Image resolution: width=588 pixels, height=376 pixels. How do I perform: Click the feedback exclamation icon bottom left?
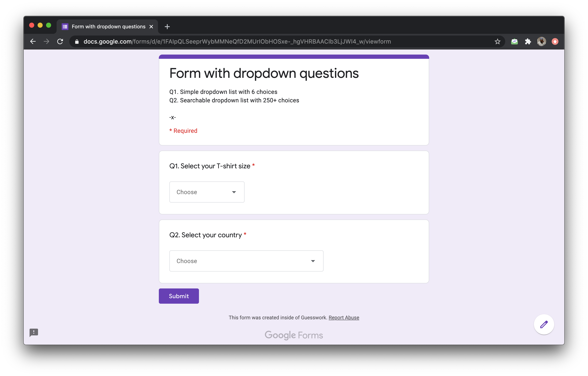tap(33, 333)
